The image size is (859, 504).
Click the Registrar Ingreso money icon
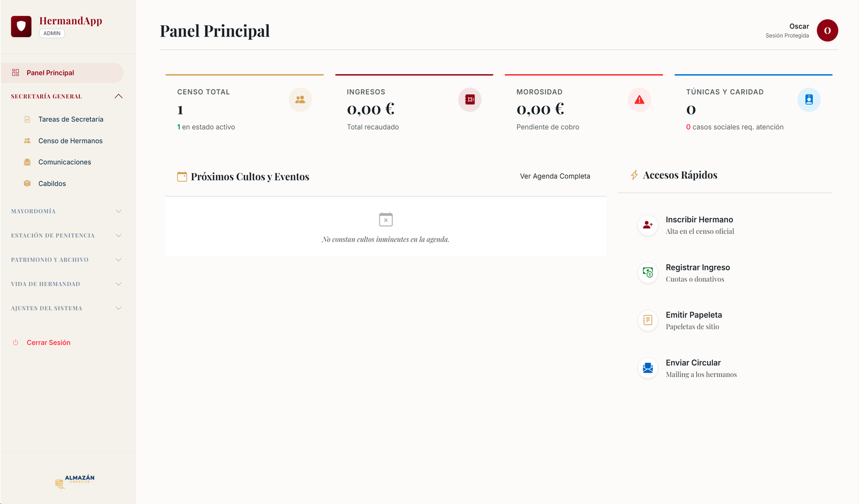point(647,273)
